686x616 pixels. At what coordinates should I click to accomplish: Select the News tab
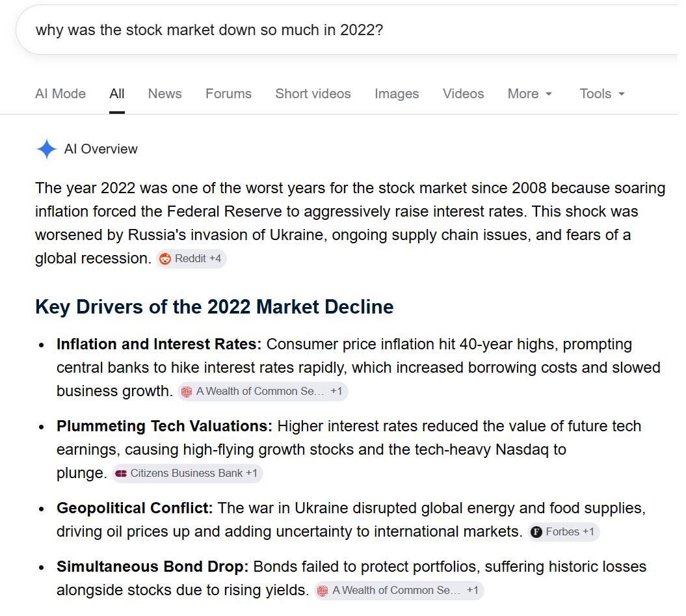coord(165,94)
